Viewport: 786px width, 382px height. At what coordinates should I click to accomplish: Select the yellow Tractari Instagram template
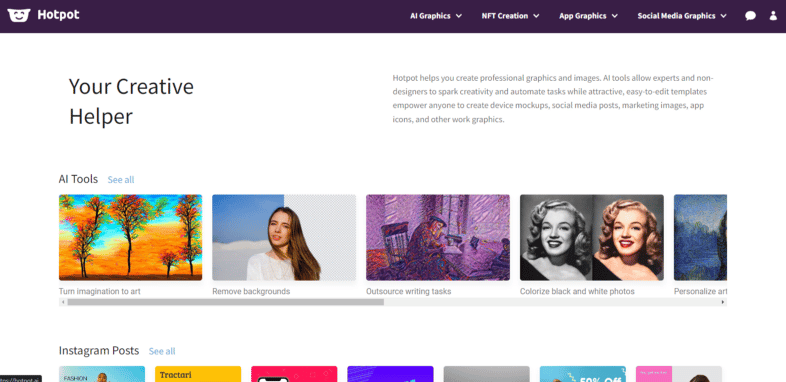pyautogui.click(x=198, y=374)
